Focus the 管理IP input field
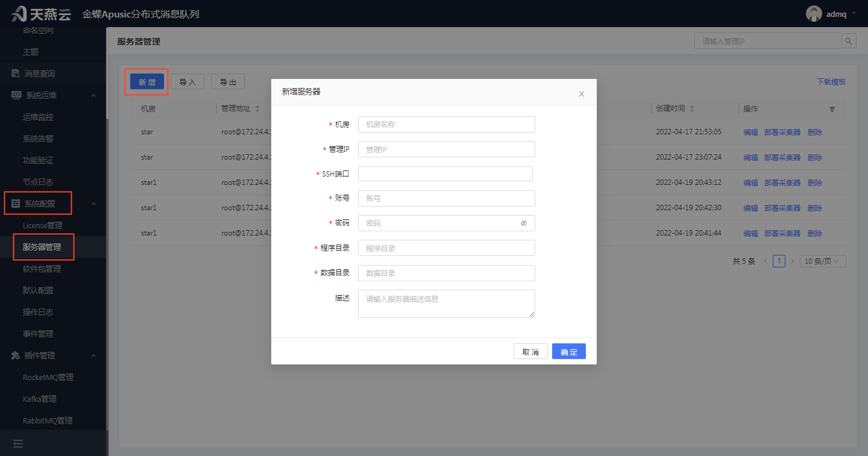This screenshot has width=868, height=456. click(x=447, y=149)
